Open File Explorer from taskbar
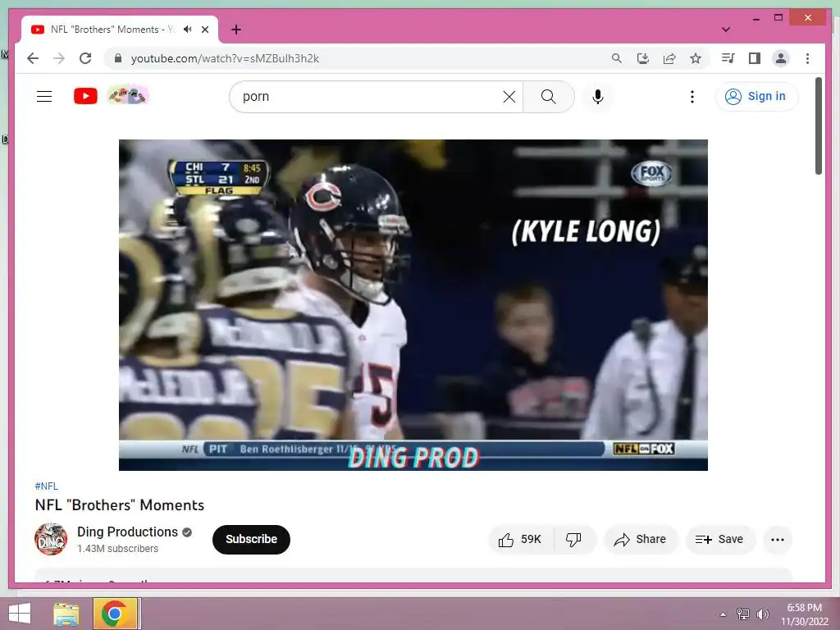This screenshot has width=840, height=630. [66, 614]
